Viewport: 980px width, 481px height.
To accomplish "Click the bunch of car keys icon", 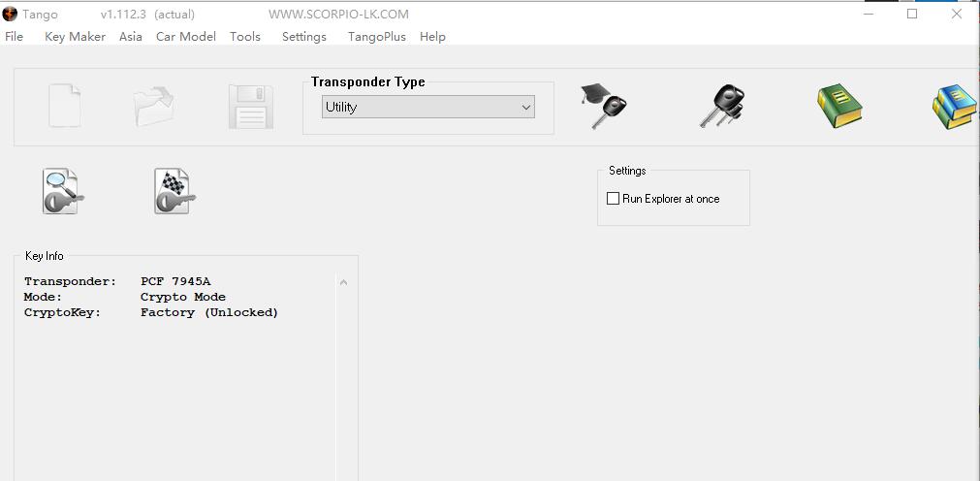I will click(x=722, y=107).
